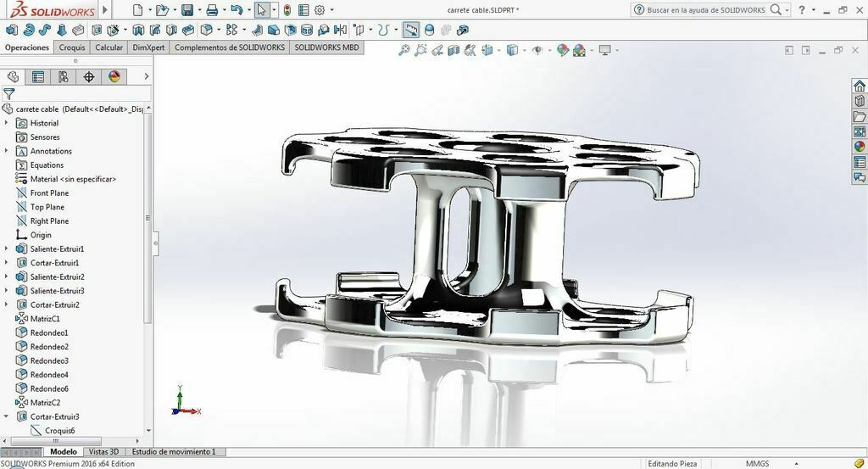Expand the Annotations tree node
This screenshot has width=868, height=469.
coord(6,151)
